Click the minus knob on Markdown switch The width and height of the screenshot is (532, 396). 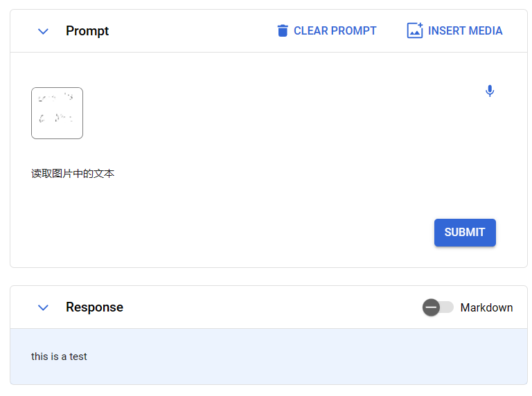click(x=432, y=307)
